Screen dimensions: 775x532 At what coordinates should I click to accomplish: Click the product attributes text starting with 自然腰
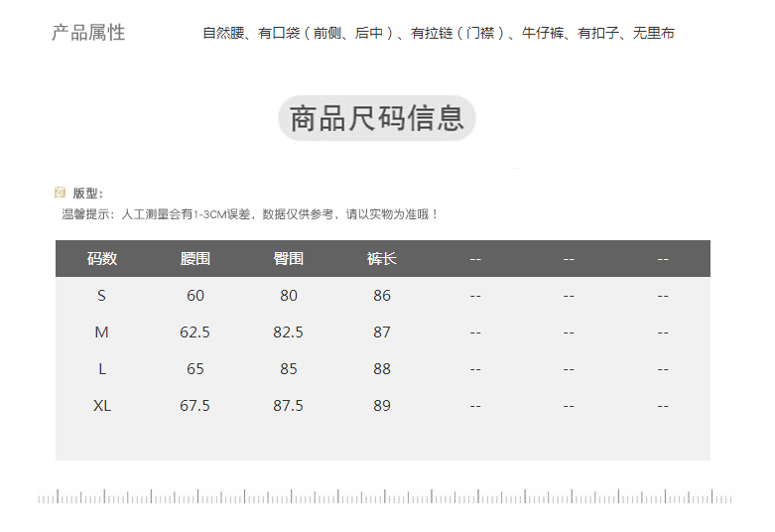point(439,34)
